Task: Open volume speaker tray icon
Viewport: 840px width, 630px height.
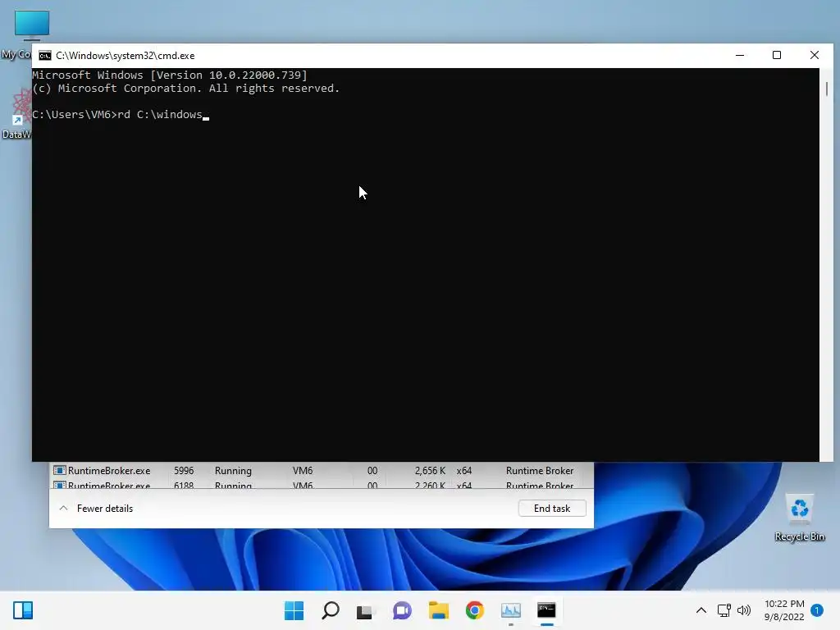Action: [743, 610]
